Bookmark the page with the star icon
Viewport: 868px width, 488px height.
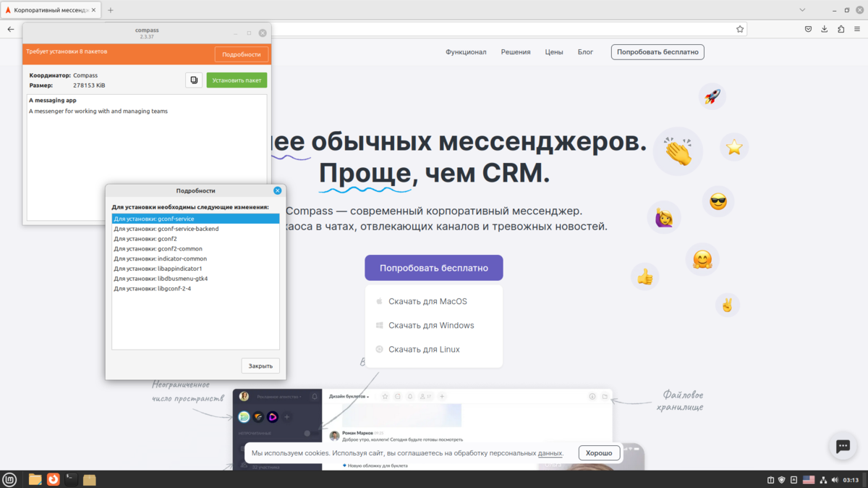coord(740,29)
